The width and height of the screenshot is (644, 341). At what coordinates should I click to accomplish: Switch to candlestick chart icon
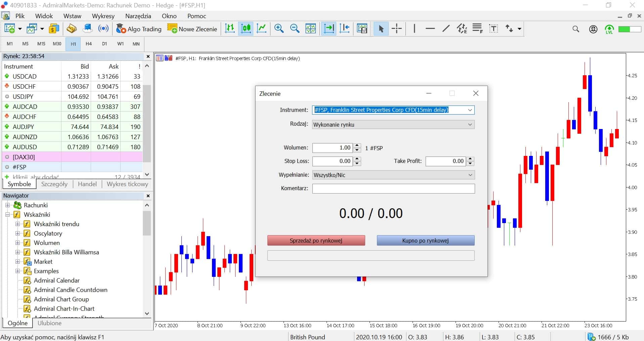pyautogui.click(x=246, y=29)
